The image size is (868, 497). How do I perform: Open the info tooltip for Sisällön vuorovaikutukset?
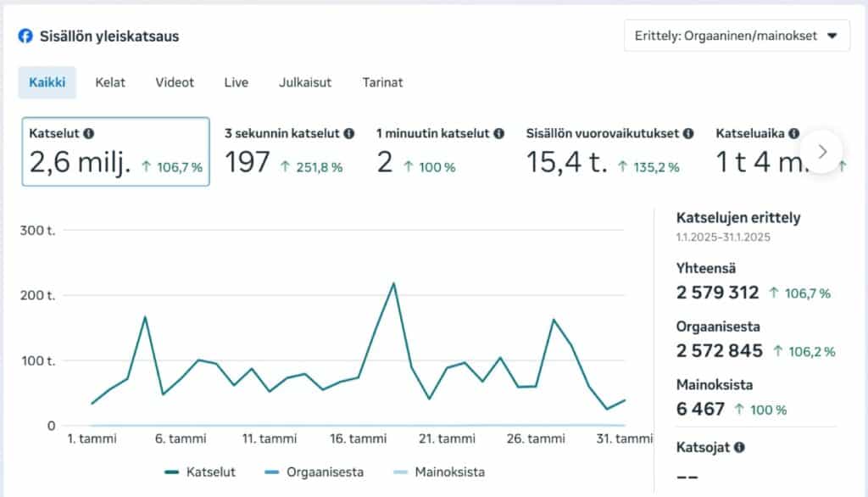pos(687,134)
